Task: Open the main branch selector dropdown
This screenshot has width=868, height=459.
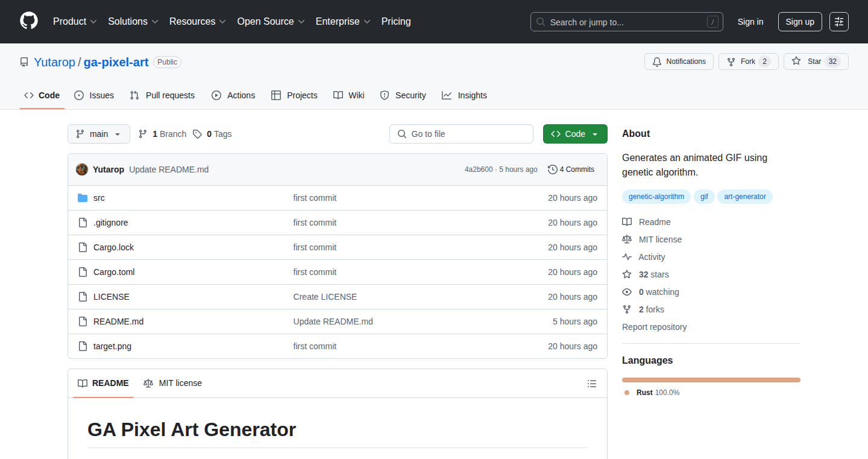Action: [x=99, y=134]
